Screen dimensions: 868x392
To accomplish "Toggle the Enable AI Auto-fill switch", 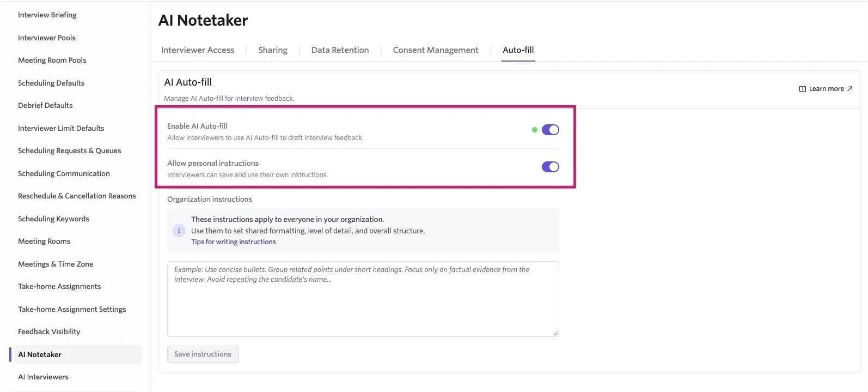I will pos(551,130).
